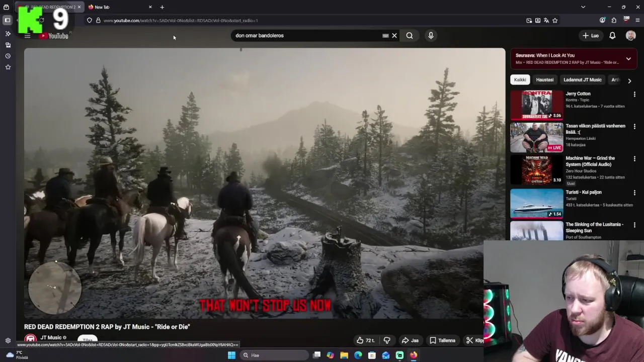
Task: Clear the YouTube search text with X
Action: [394, 36]
